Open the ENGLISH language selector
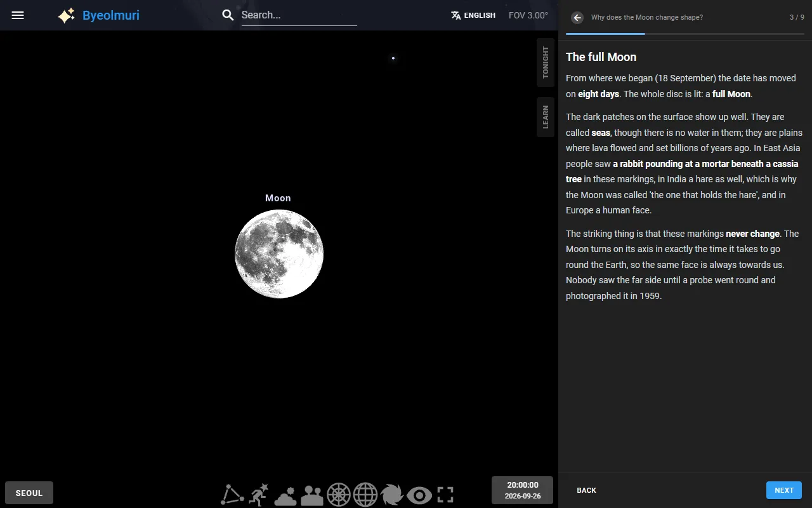 point(473,15)
